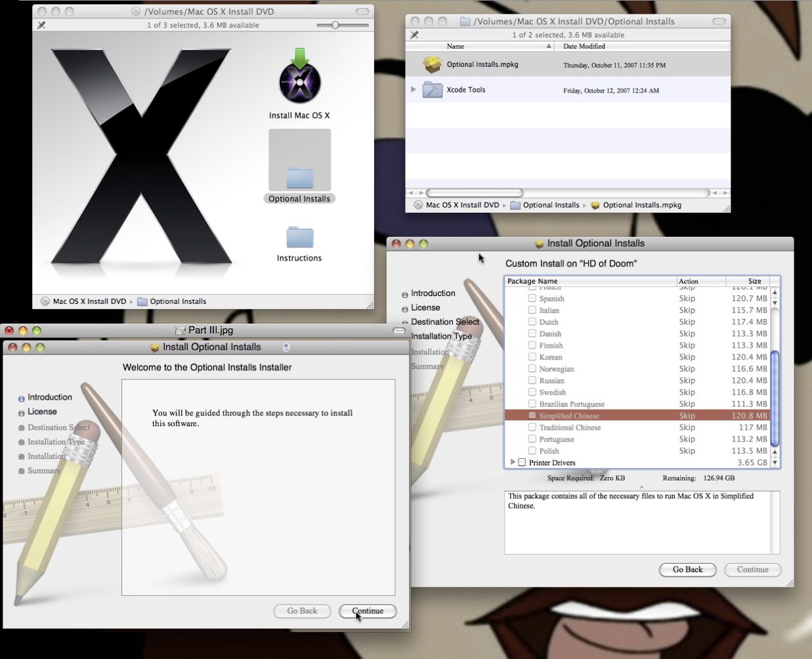The height and width of the screenshot is (659, 812).
Task: Select the Brazilian Portuguese row text
Action: (x=572, y=404)
